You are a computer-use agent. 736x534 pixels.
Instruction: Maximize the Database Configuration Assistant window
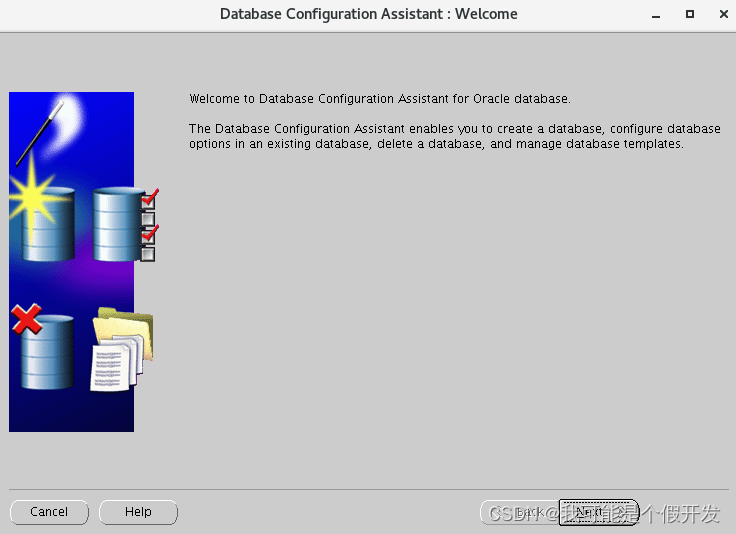(690, 14)
